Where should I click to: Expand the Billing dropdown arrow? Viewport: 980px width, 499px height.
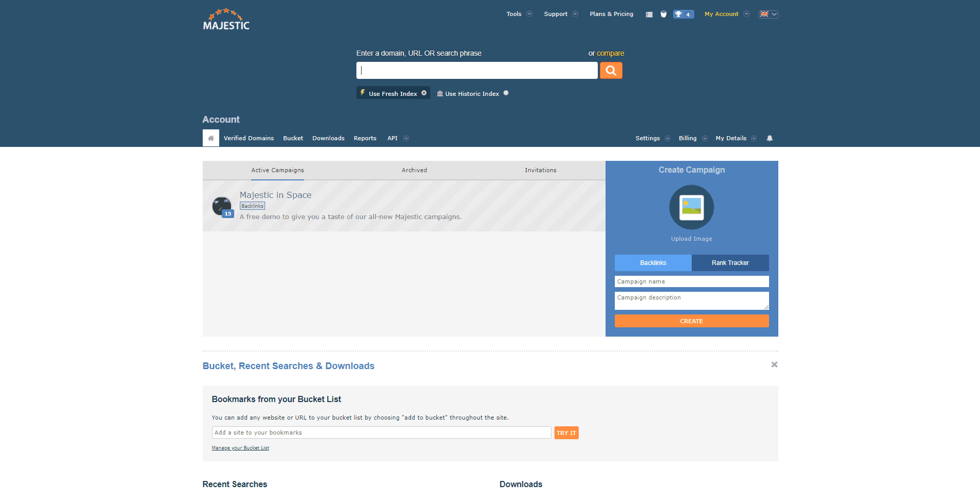pyautogui.click(x=705, y=138)
